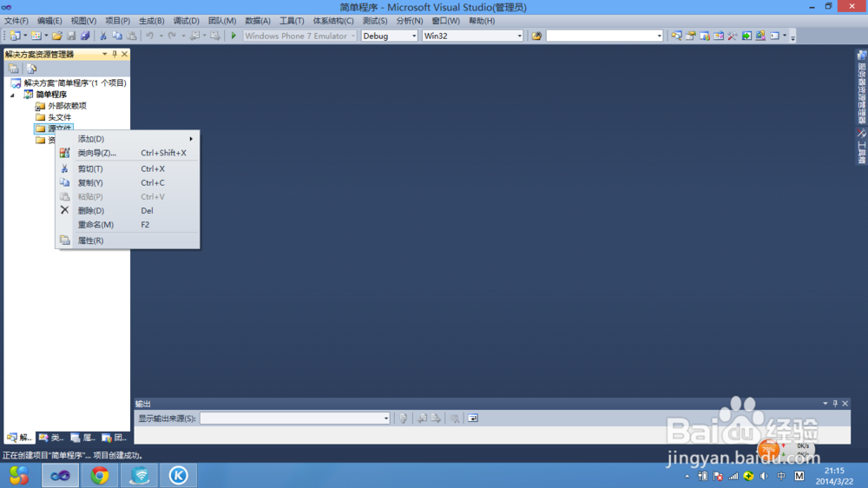Select the solution node 解决方案“简单程序”
Screen dimensions: 868x488
click(69, 83)
